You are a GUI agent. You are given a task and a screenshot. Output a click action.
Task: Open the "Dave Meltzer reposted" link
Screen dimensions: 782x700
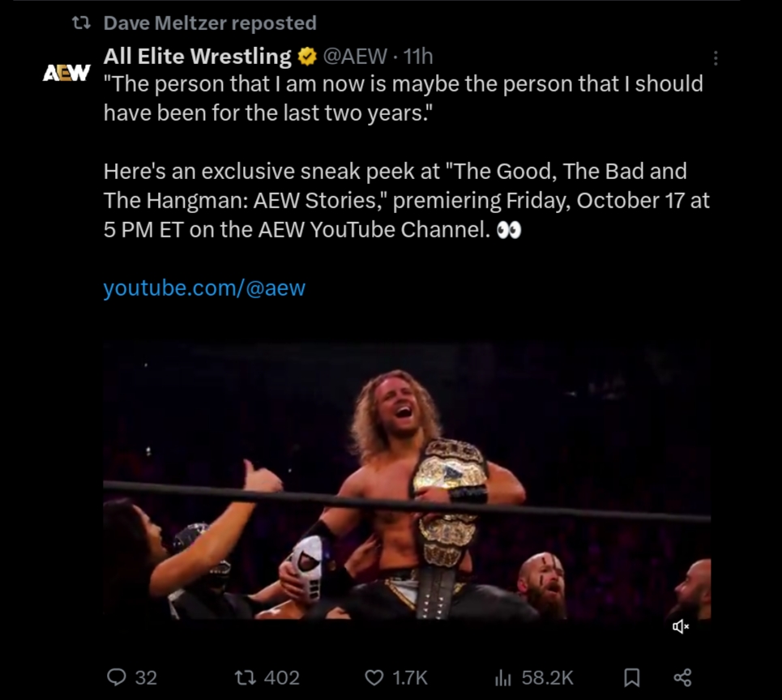point(210,23)
